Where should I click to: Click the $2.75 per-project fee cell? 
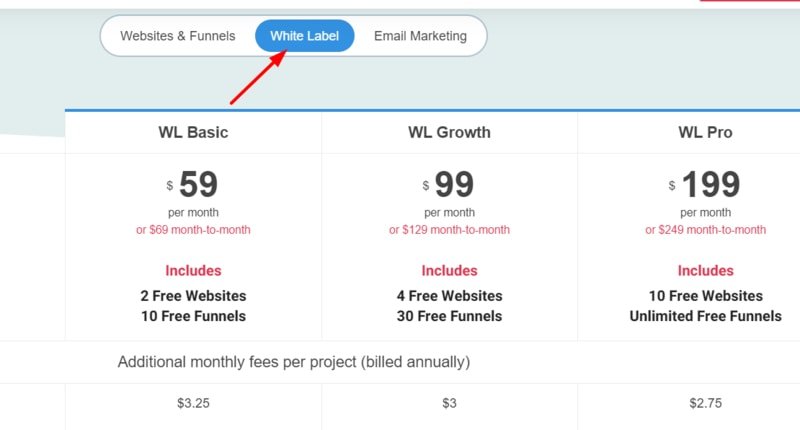(x=706, y=403)
